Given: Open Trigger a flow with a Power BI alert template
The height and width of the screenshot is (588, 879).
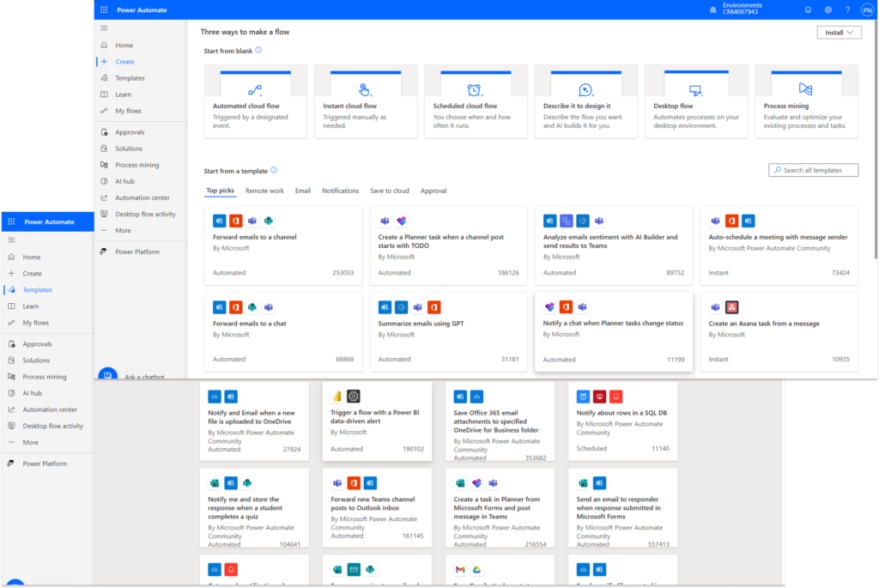Looking at the screenshot, I should pyautogui.click(x=377, y=421).
